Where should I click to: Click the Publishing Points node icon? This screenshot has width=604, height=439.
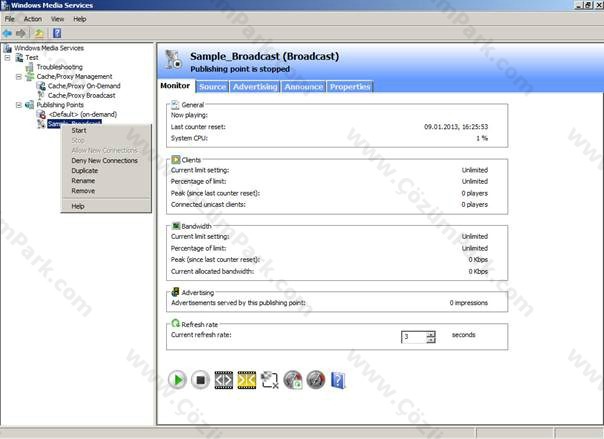coord(30,105)
